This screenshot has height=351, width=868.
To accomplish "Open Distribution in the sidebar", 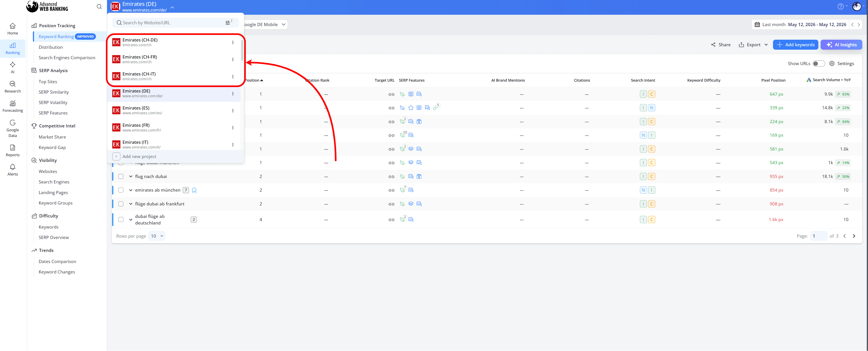I will point(51,47).
